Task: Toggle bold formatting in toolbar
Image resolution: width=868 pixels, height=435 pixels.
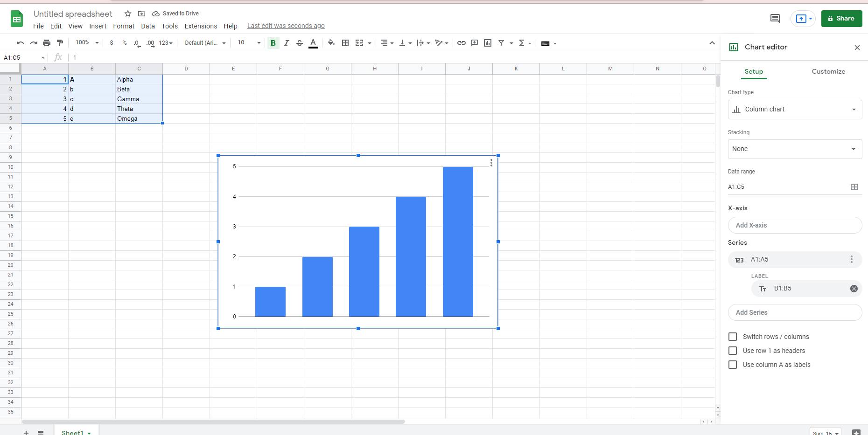Action: coord(273,43)
